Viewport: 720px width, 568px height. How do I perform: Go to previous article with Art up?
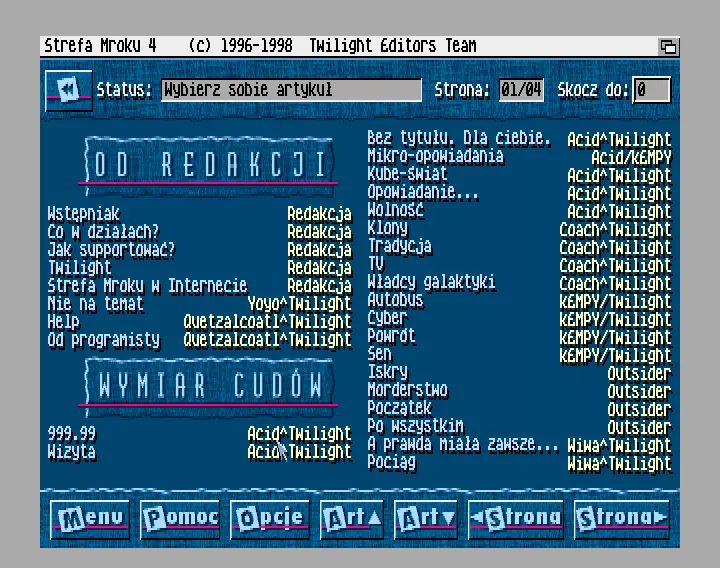[351, 518]
